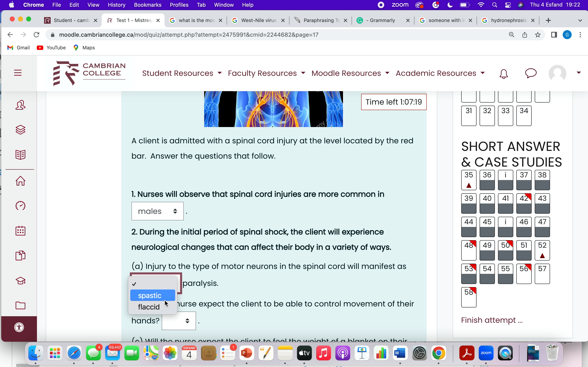Open the Participants icon in the sidebar

coord(20,105)
